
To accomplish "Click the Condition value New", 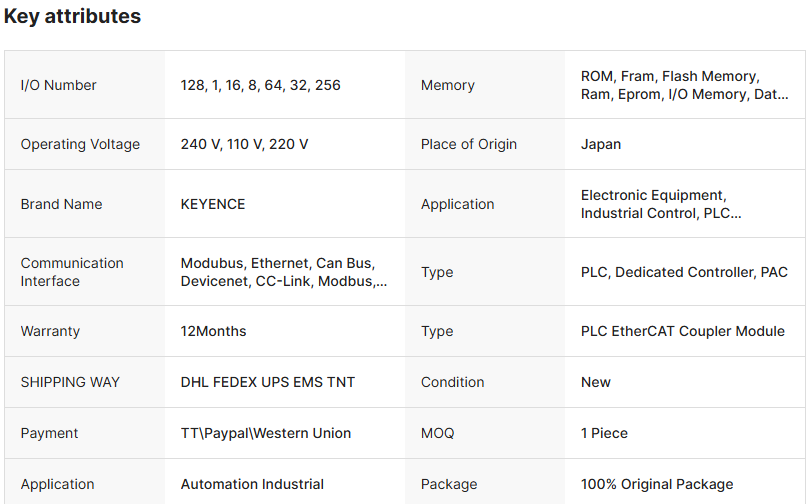I will point(596,382).
